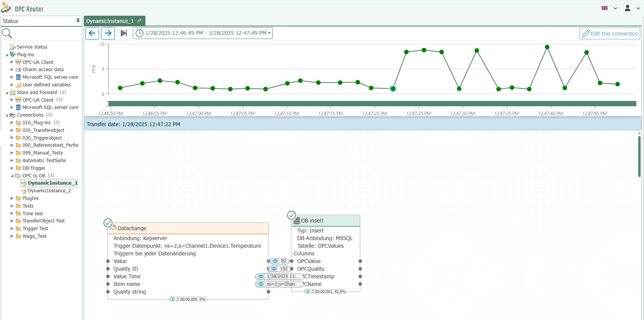
Task: Click the OPCValue column connector
Action: pyautogui.click(x=292, y=261)
